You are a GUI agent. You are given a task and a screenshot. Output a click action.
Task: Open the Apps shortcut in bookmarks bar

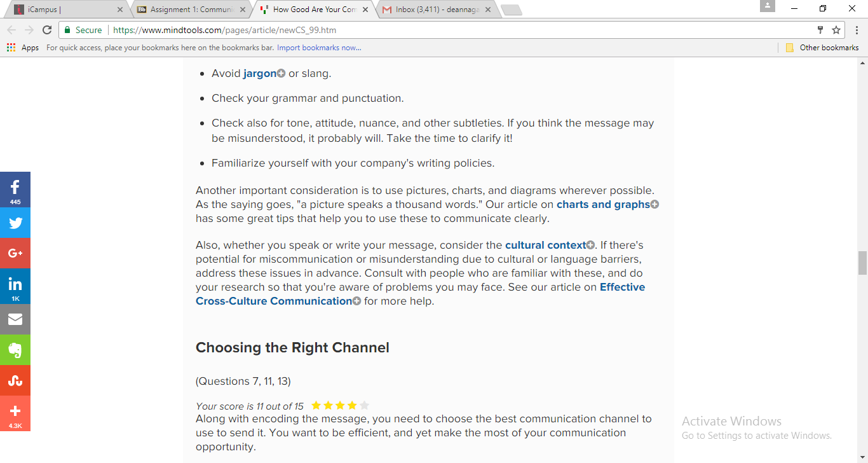pyautogui.click(x=23, y=48)
